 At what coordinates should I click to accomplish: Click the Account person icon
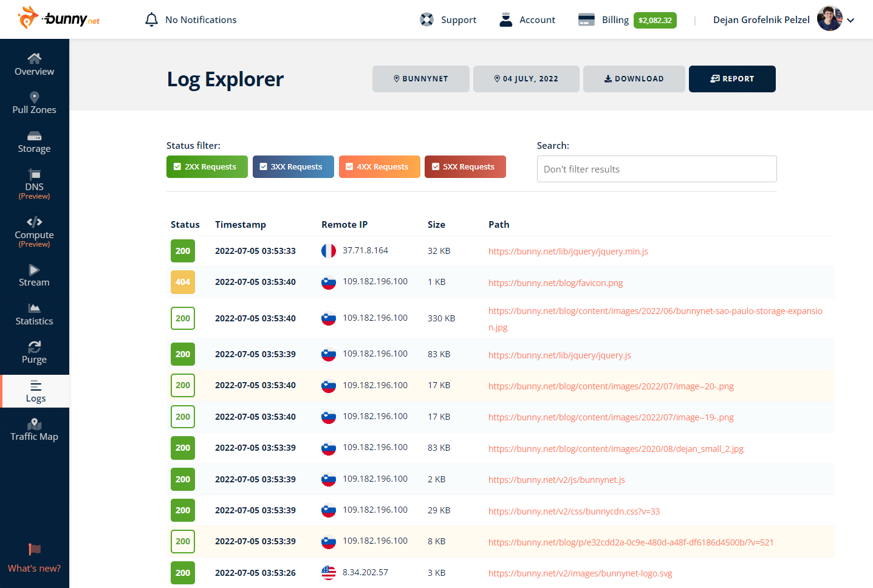coord(505,20)
